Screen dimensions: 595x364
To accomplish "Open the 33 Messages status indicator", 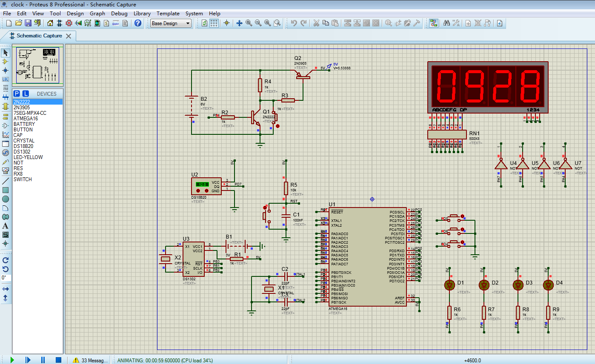I will coord(90,360).
